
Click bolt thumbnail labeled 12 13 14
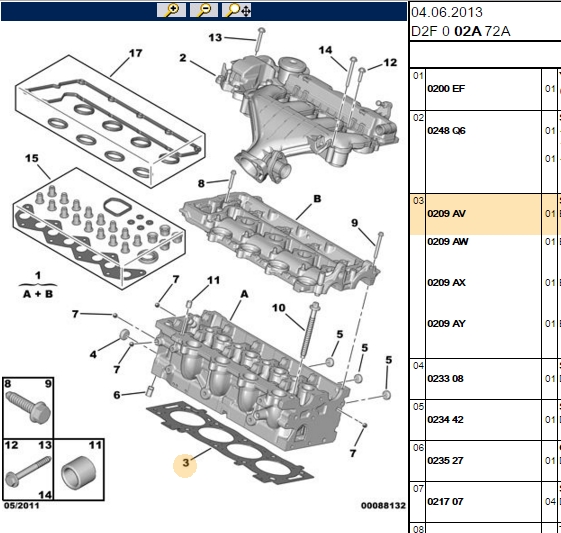(28, 469)
